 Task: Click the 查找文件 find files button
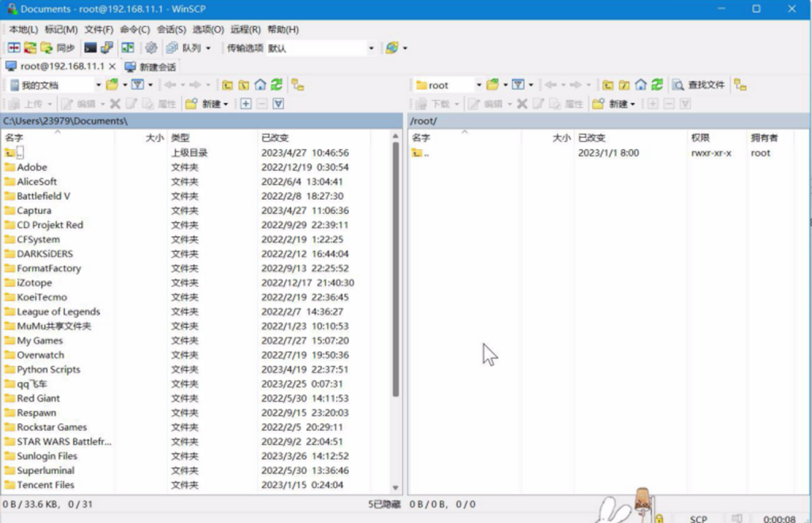point(699,85)
